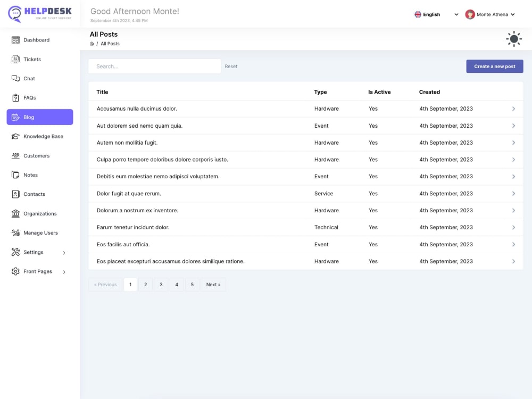Open 'Dolorum a nostrum' row chevron
Viewport: 532px width, 399px height.
tap(513, 210)
